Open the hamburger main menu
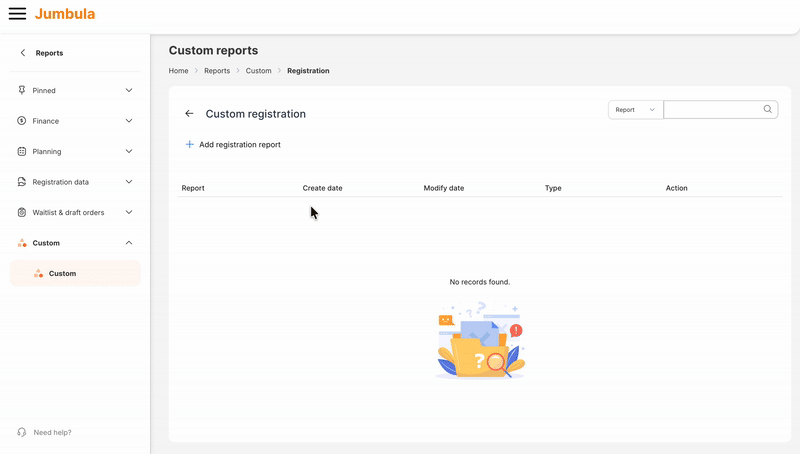This screenshot has height=454, width=800. 17,14
